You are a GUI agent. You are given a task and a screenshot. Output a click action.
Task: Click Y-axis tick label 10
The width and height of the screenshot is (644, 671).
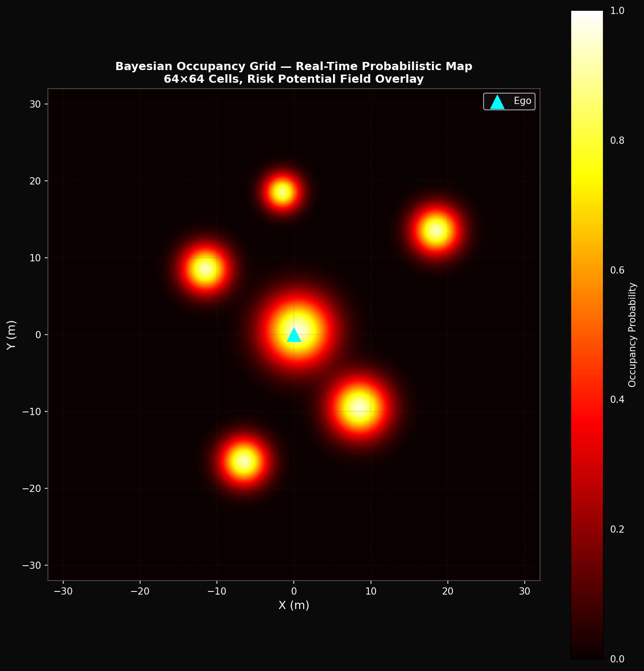[36, 258]
